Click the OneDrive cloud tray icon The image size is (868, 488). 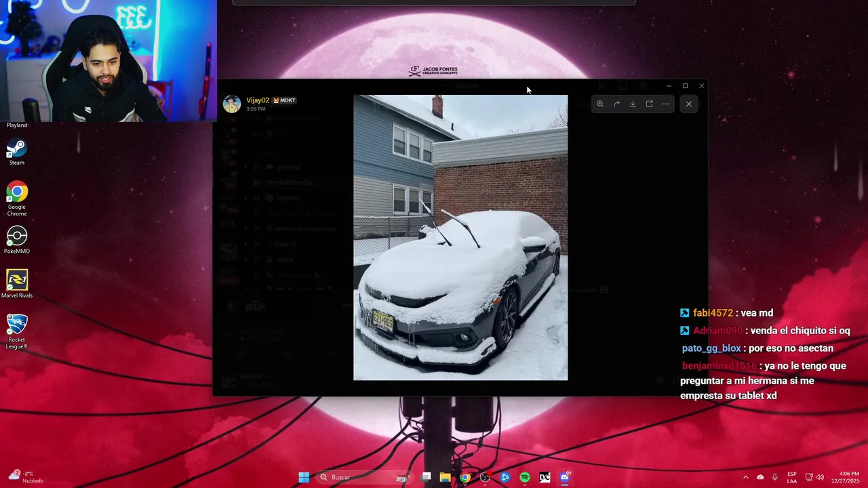click(760, 477)
